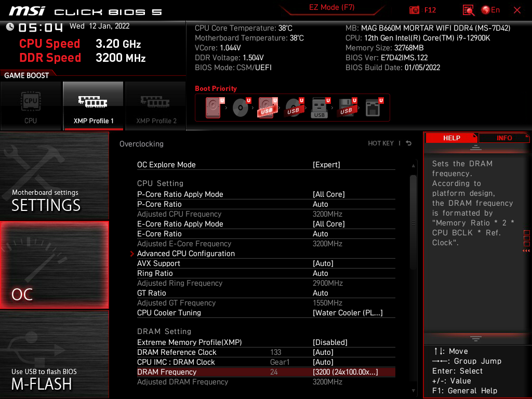Click the GAME BOOST label
532x399 pixels.
click(x=26, y=75)
